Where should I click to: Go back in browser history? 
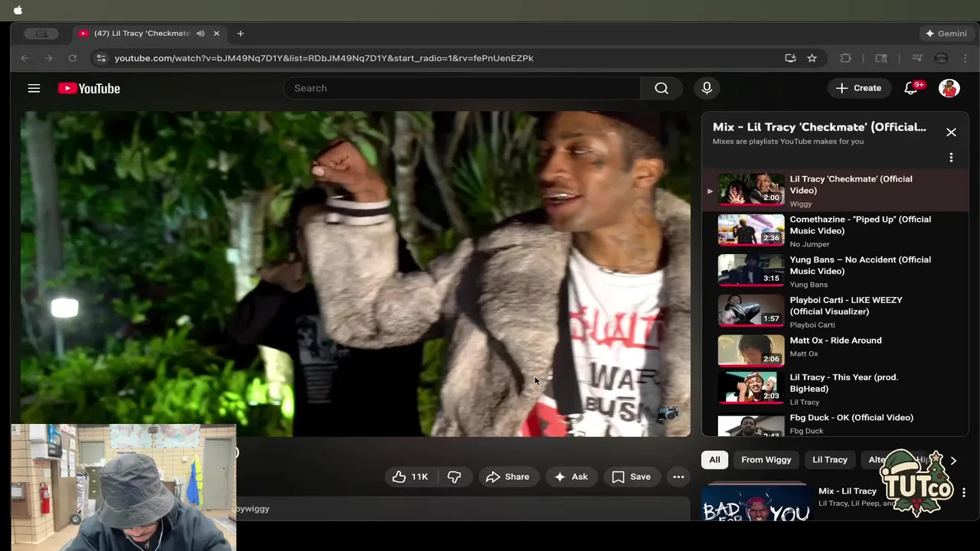[24, 58]
